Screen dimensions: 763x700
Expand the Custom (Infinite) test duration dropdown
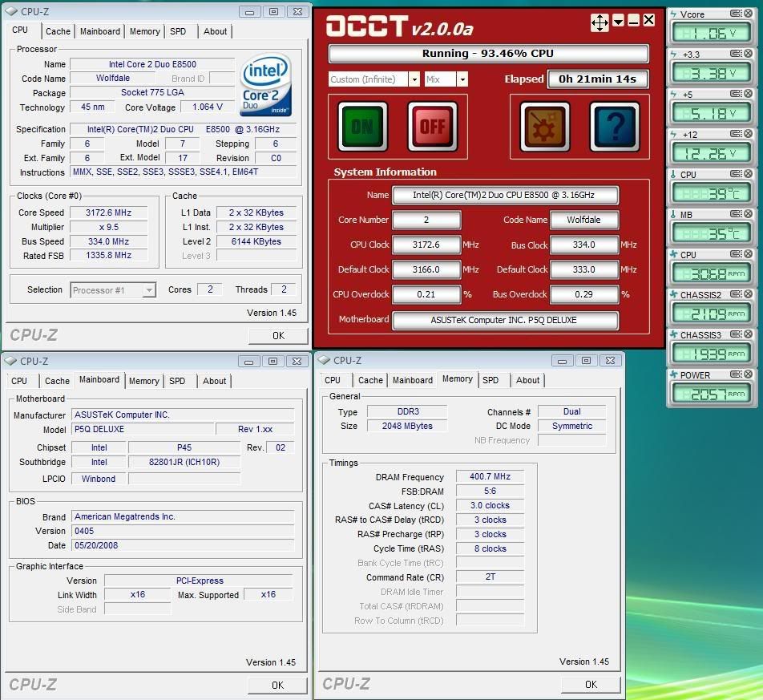tap(414, 79)
